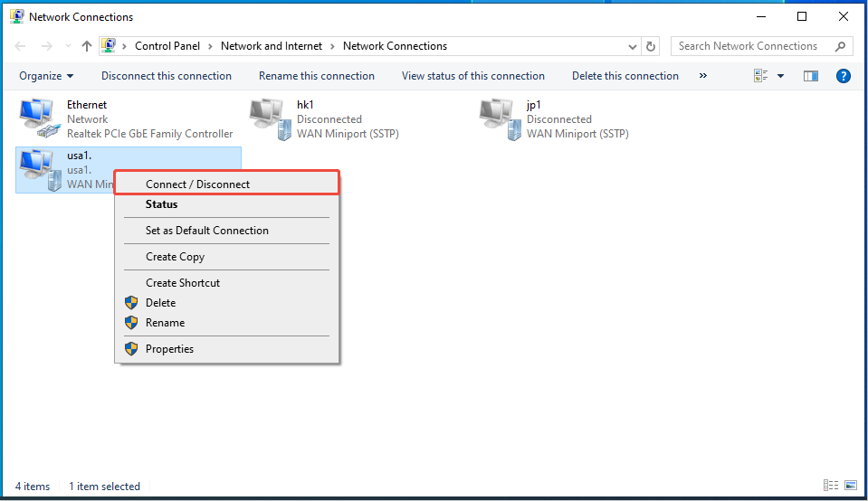Screen dimensions: 868x501
Task: Click '4 items' in the status bar
Action: [32, 486]
